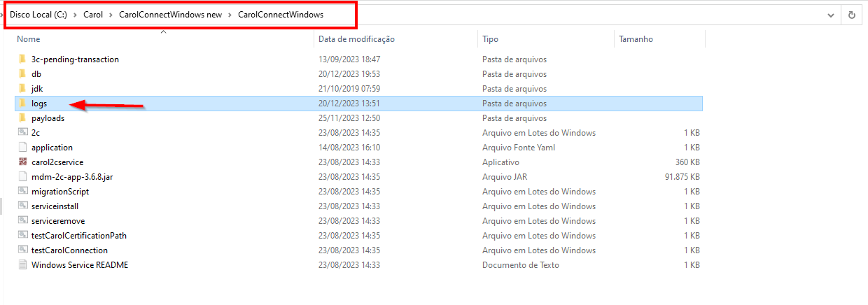Select the 3c-pending-transaction folder icon

click(x=22, y=59)
